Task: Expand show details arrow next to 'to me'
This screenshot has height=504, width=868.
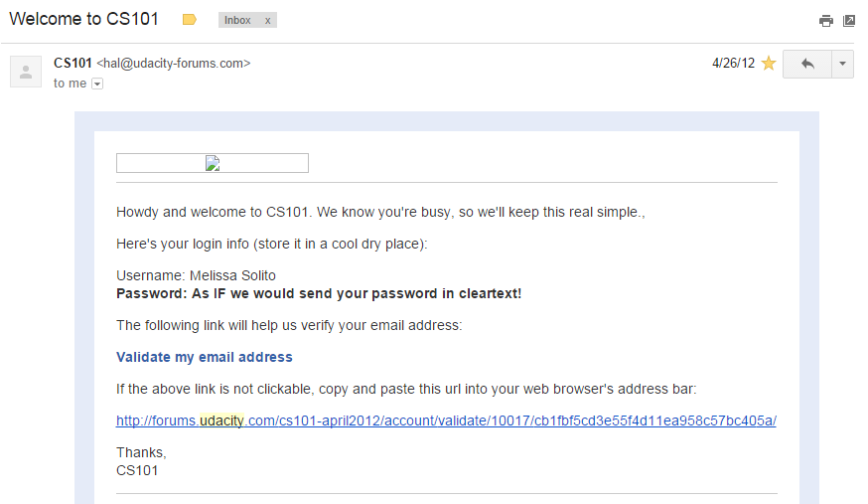Action: pyautogui.click(x=97, y=84)
